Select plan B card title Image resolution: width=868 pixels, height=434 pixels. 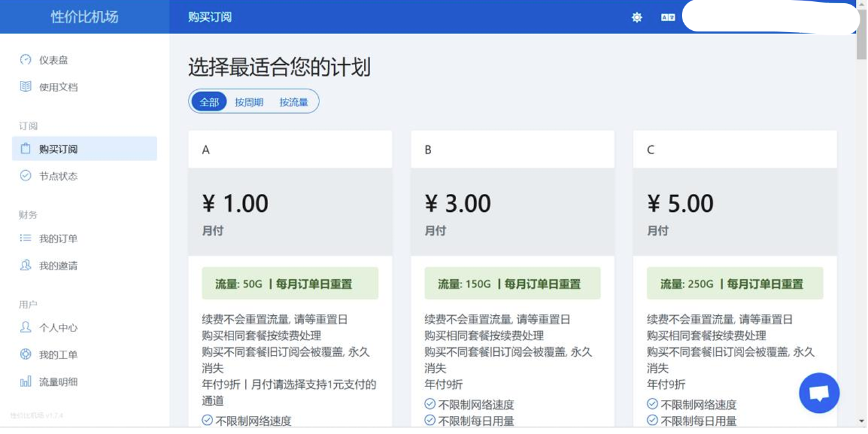[428, 150]
